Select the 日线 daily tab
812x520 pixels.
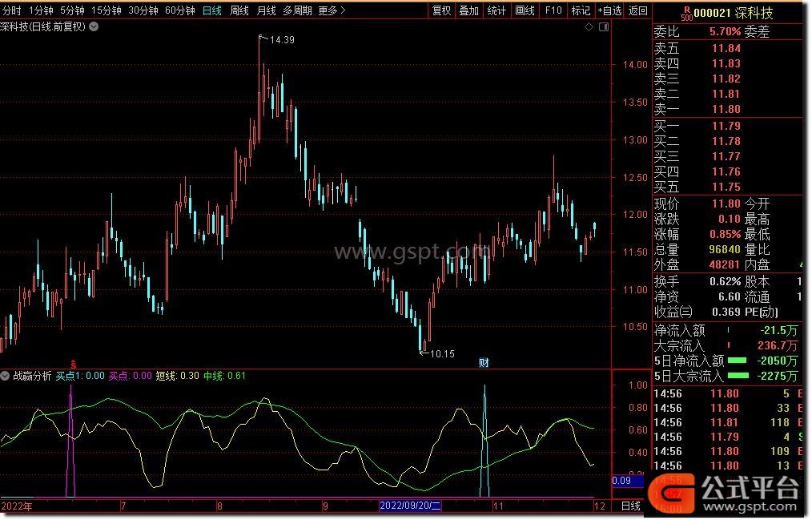tap(211, 10)
